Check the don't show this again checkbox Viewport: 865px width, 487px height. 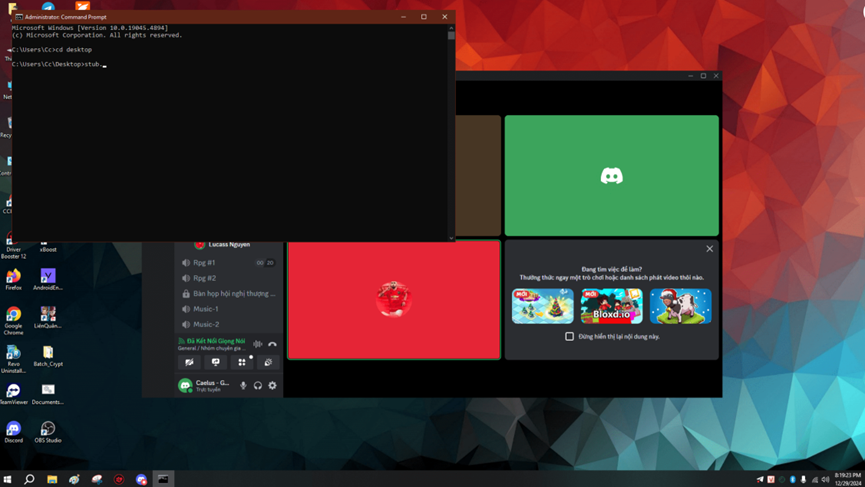tap(570, 337)
